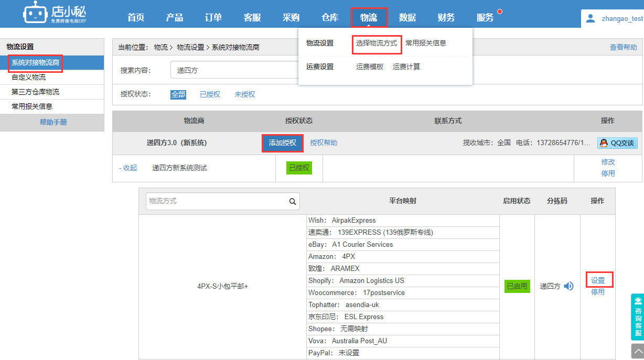
Task: Select 自定义物流 in the sidebar
Action: click(52, 78)
